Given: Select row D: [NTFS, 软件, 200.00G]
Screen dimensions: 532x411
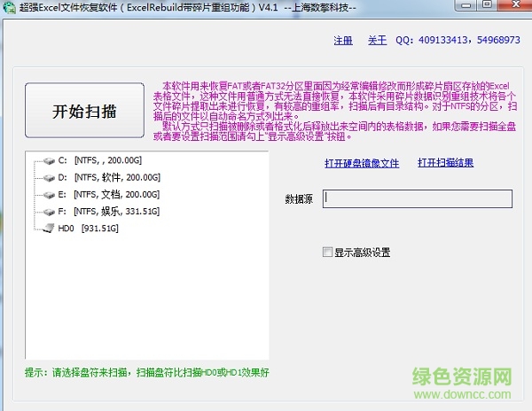Looking at the screenshot, I should [x=109, y=177].
